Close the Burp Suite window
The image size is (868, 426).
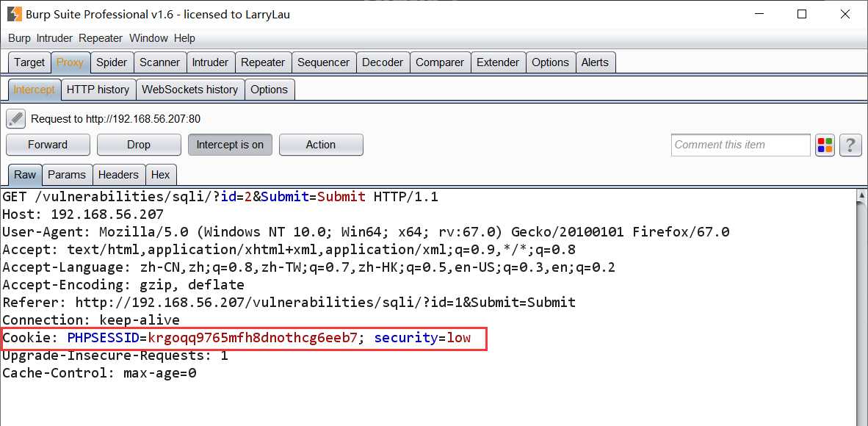point(845,15)
